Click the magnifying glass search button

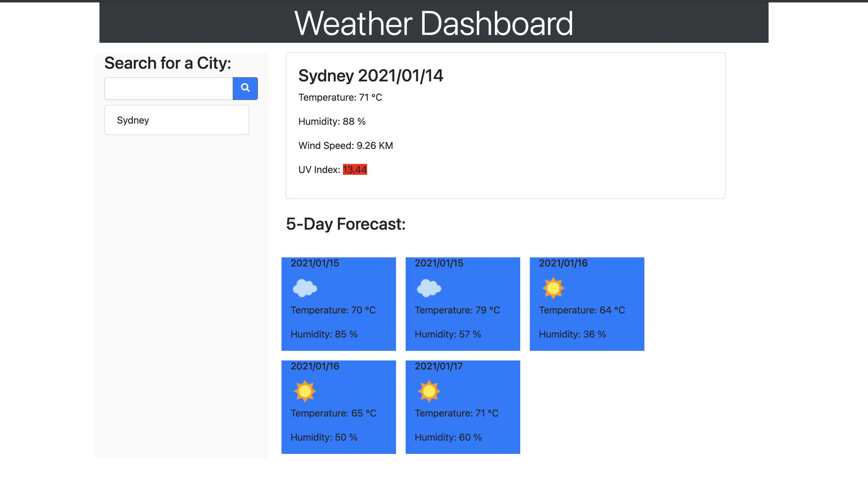pos(245,88)
